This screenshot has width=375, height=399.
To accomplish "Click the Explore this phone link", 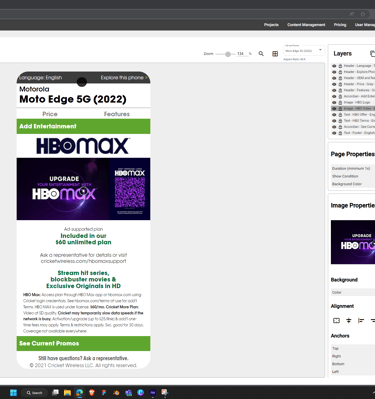I will pyautogui.click(x=124, y=78).
